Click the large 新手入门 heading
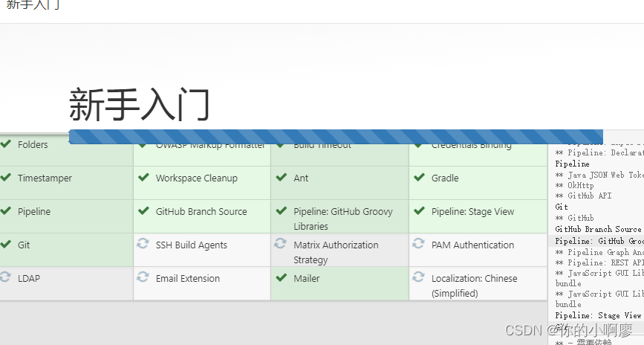The image size is (644, 345). click(x=140, y=105)
